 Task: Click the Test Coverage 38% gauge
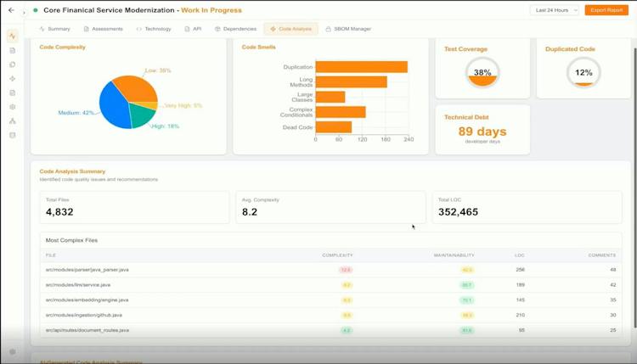[482, 73]
